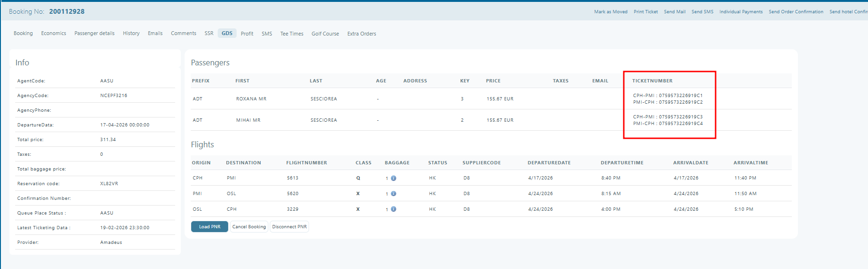
Task: Click Send Order Confirmation link
Action: [796, 12]
